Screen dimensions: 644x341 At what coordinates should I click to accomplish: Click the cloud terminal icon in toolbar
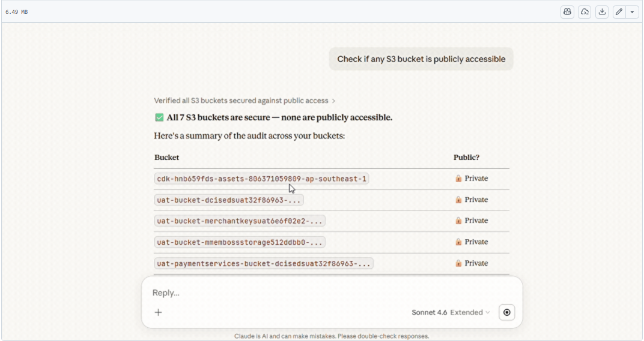[585, 12]
